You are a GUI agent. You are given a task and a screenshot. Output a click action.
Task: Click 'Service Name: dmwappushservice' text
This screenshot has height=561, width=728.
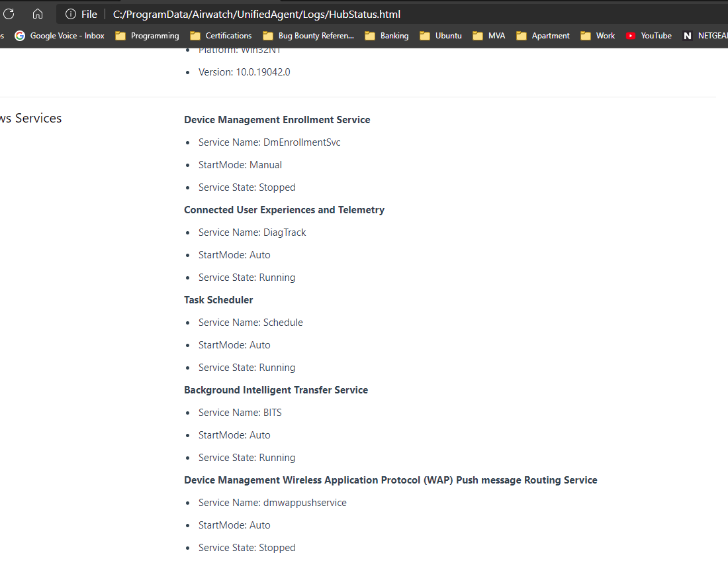click(x=272, y=503)
